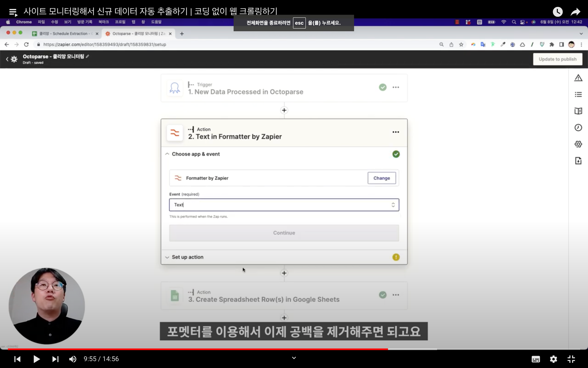Open the Chrome extensions puzzle icon
This screenshot has height=368, width=588.
pyautogui.click(x=552, y=45)
